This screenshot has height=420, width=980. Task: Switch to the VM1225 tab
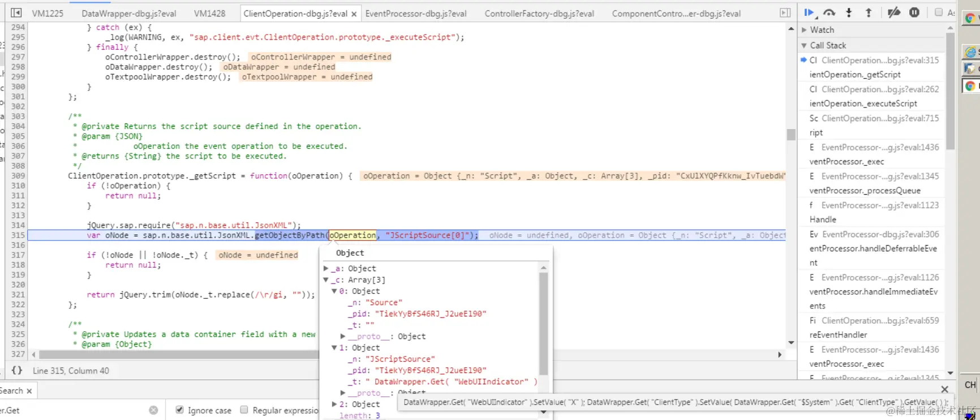click(x=48, y=14)
